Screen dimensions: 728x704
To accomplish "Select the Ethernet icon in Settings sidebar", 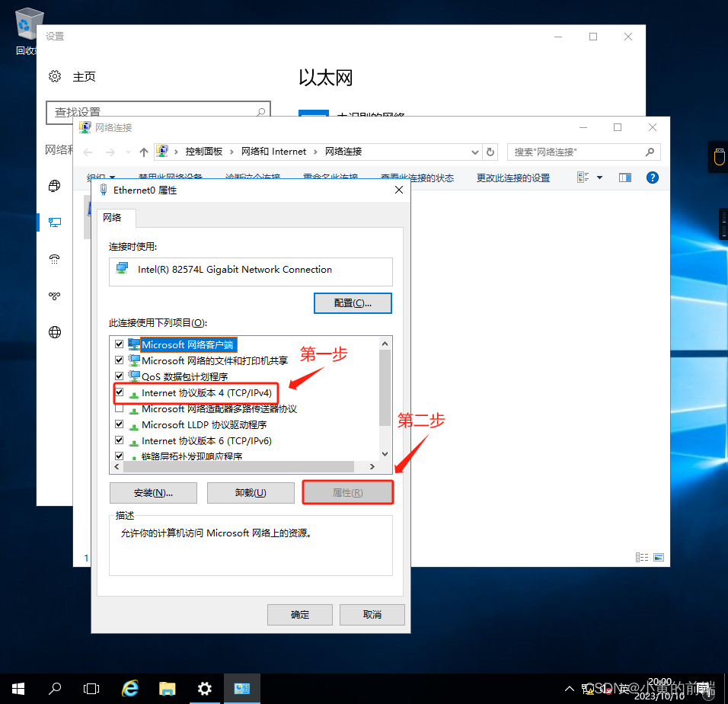I will point(55,222).
